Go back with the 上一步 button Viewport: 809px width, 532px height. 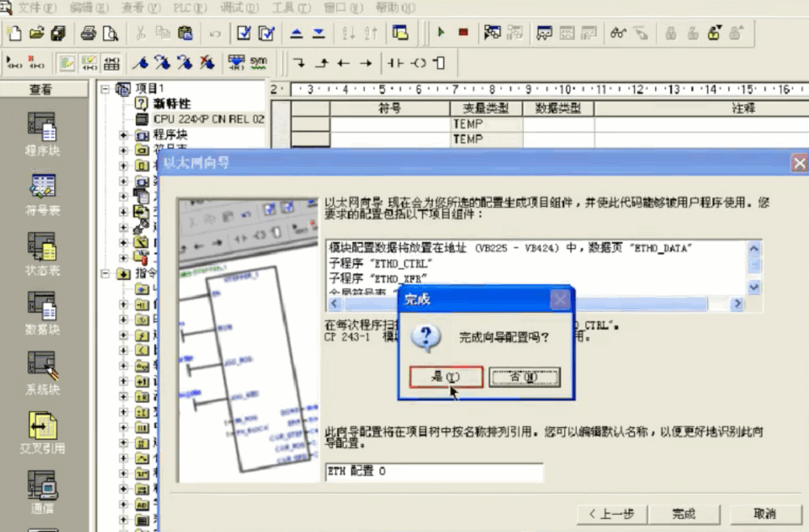(611, 513)
